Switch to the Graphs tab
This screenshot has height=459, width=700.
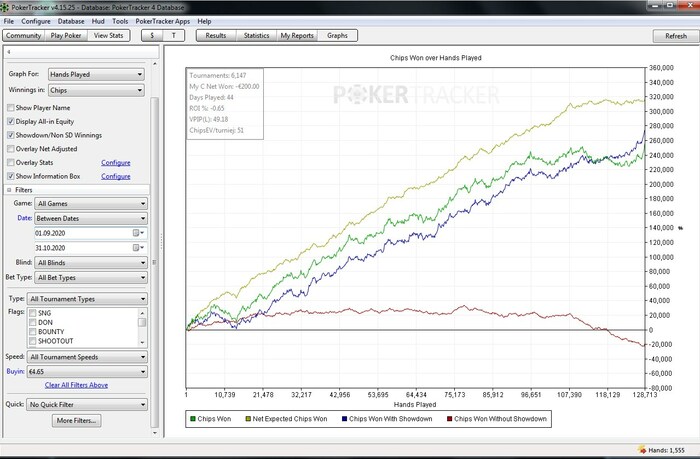point(337,35)
